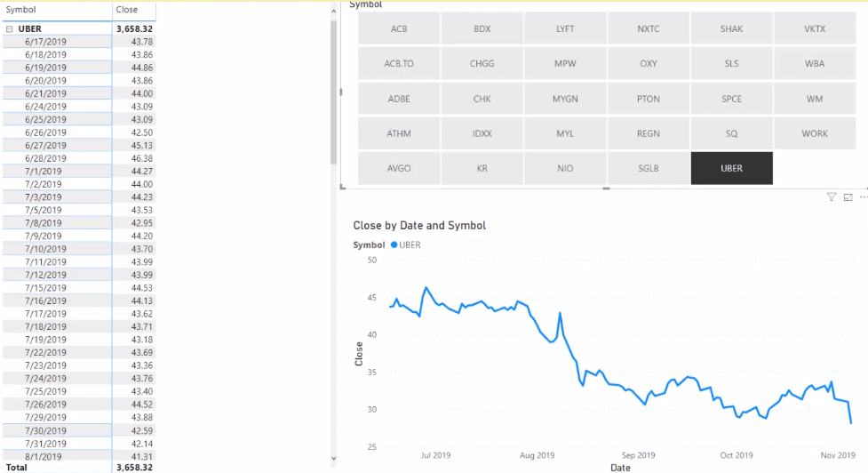Select the ADBE symbol slicer button
This screenshot has height=473, width=868.
pyautogui.click(x=399, y=99)
